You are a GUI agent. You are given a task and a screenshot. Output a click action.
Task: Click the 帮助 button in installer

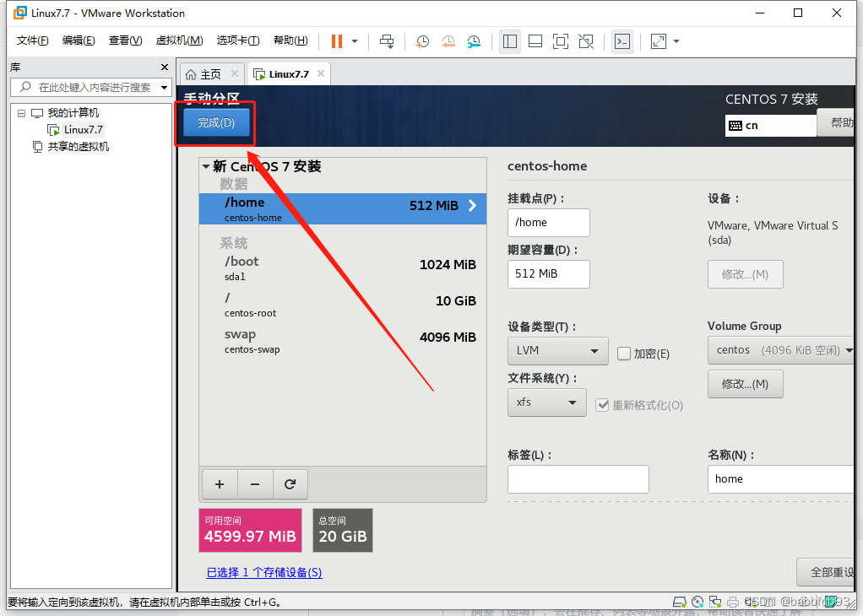(837, 122)
